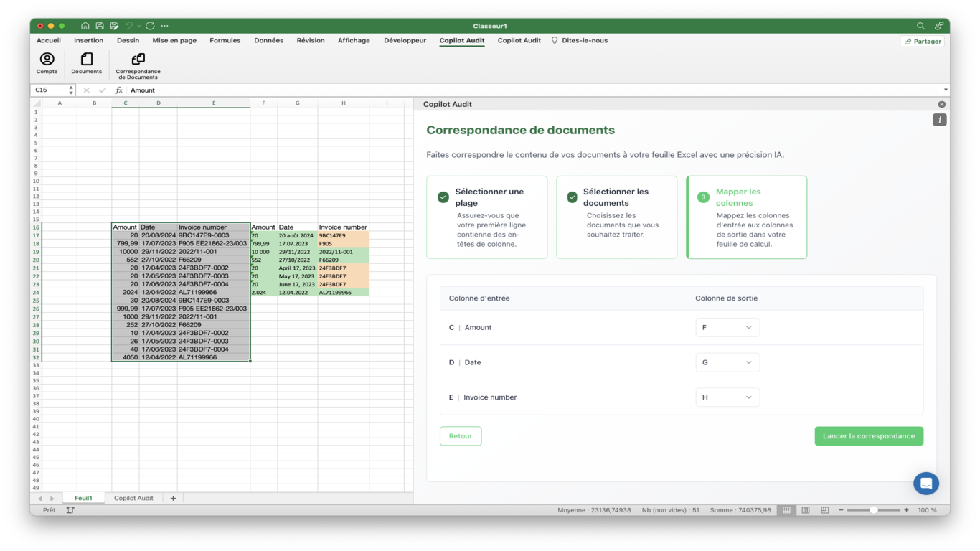Open output column dropdown for Invoice number
The image size is (980, 551).
click(x=727, y=397)
